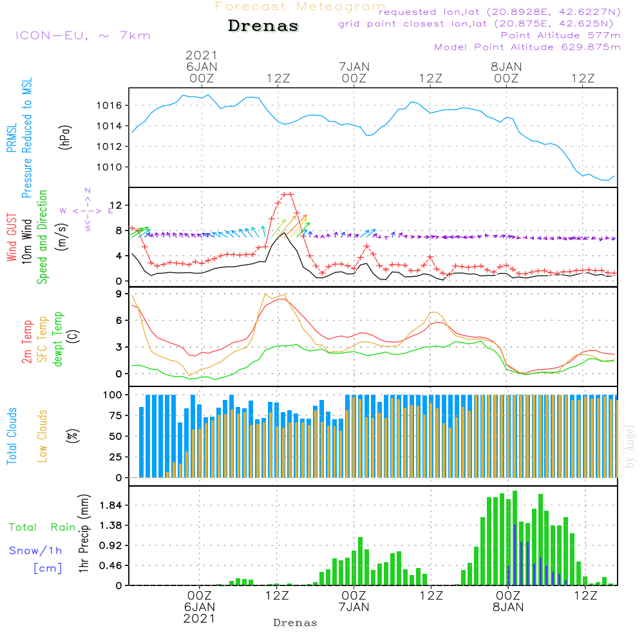Click the '4' wind speed axis value
The image size is (644, 644).
tap(118, 256)
